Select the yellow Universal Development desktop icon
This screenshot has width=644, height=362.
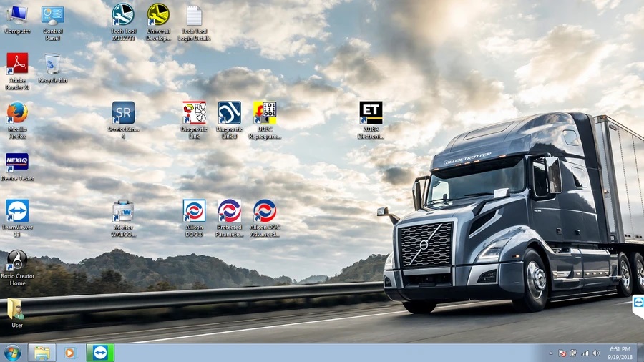pyautogui.click(x=158, y=15)
